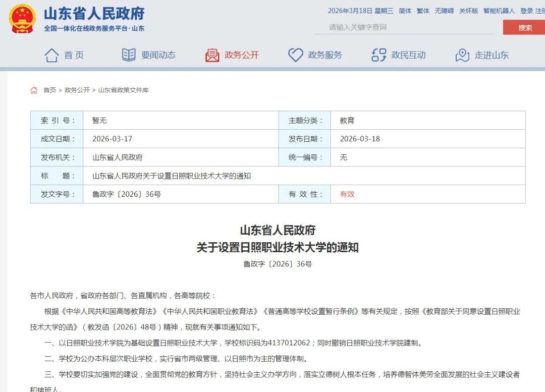Focus the keyword search input field
This screenshot has height=392, width=545.
(404, 27)
